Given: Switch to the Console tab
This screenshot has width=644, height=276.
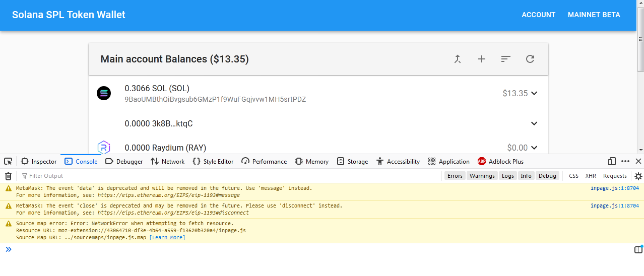Looking at the screenshot, I should tap(81, 162).
